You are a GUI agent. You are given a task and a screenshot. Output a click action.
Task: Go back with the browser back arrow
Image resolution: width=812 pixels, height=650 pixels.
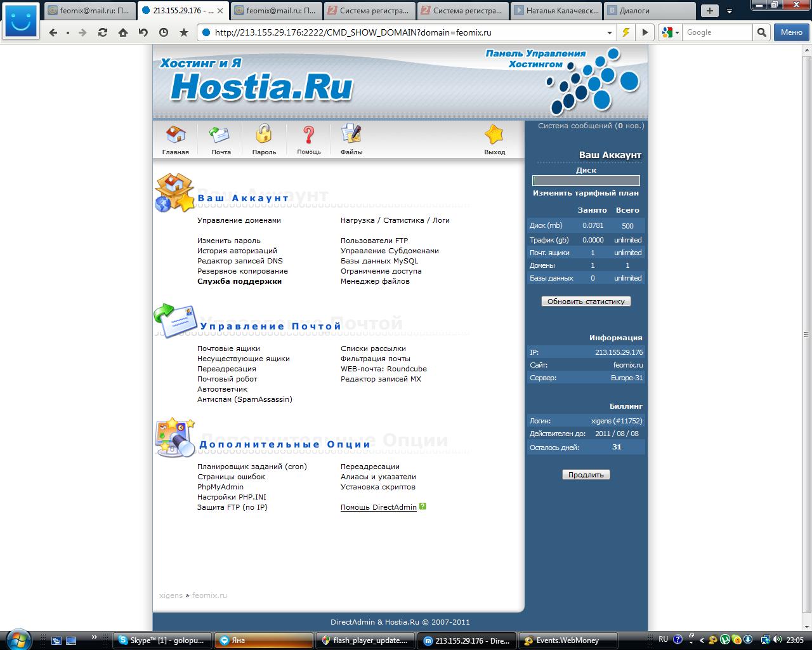(x=53, y=32)
